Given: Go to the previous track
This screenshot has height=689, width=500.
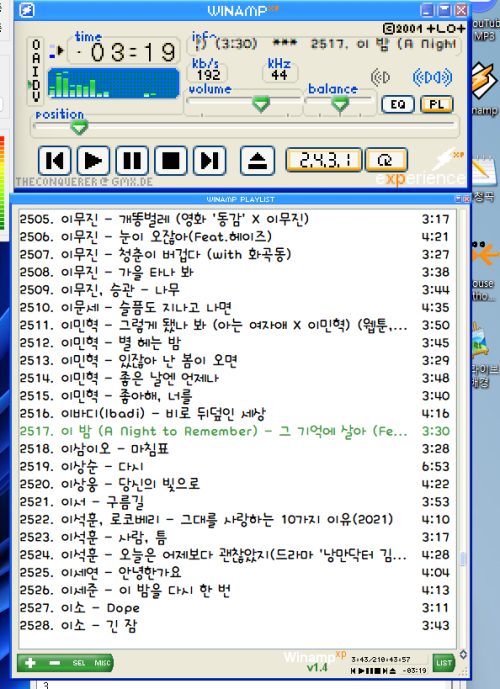Looking at the screenshot, I should pyautogui.click(x=54, y=160).
